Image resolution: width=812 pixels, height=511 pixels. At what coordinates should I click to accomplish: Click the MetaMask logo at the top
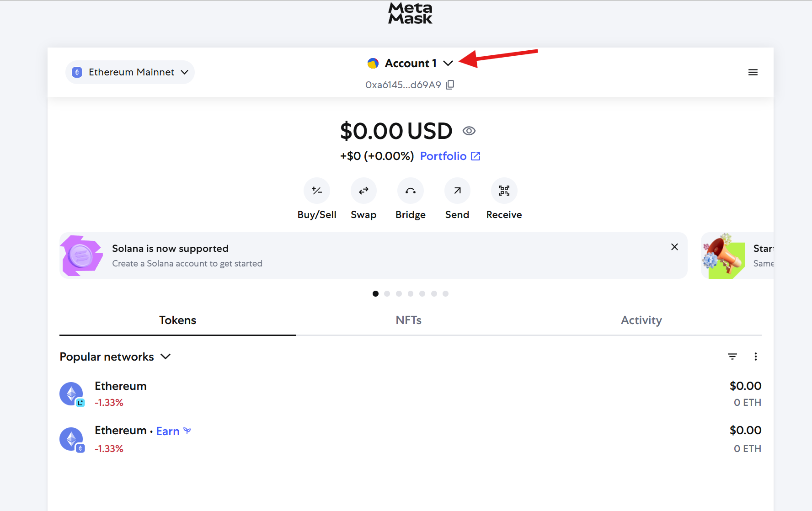click(410, 13)
